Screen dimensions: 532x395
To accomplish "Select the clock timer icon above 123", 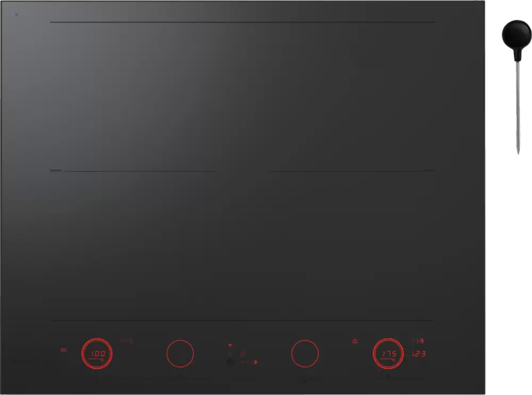I will (421, 341).
